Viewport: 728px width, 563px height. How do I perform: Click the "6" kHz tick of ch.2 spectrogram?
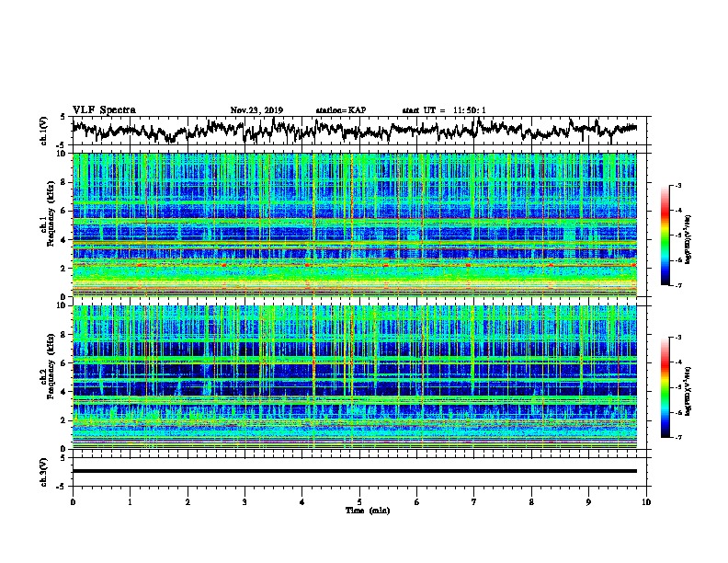[64, 362]
